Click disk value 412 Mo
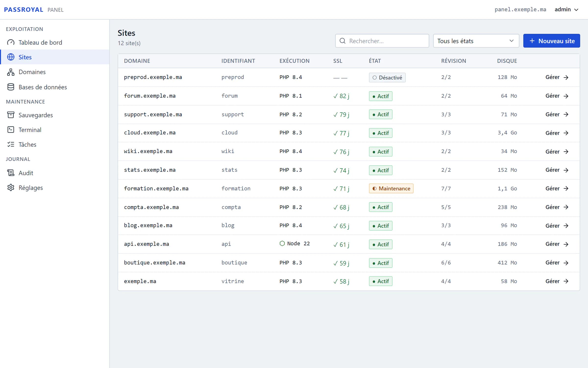The image size is (588, 368). tap(507, 263)
